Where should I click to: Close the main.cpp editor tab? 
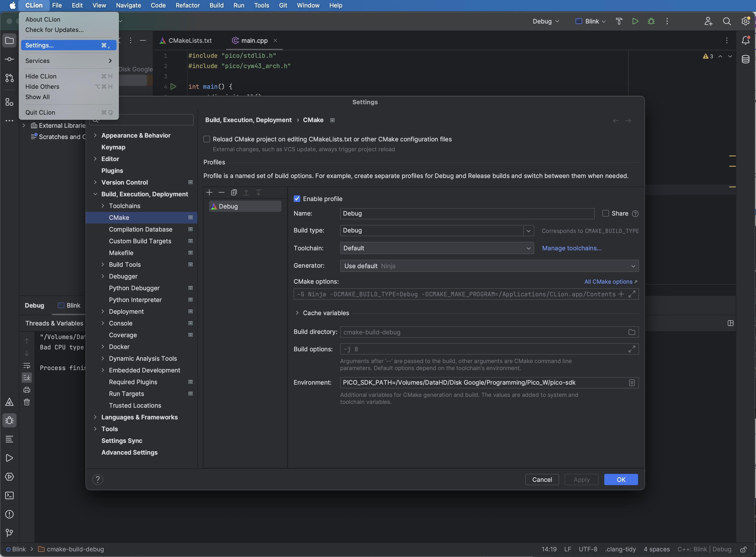pos(275,40)
